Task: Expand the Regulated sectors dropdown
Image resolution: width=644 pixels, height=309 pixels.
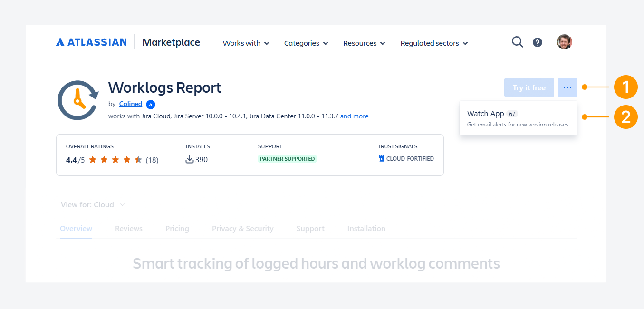Action: [434, 43]
